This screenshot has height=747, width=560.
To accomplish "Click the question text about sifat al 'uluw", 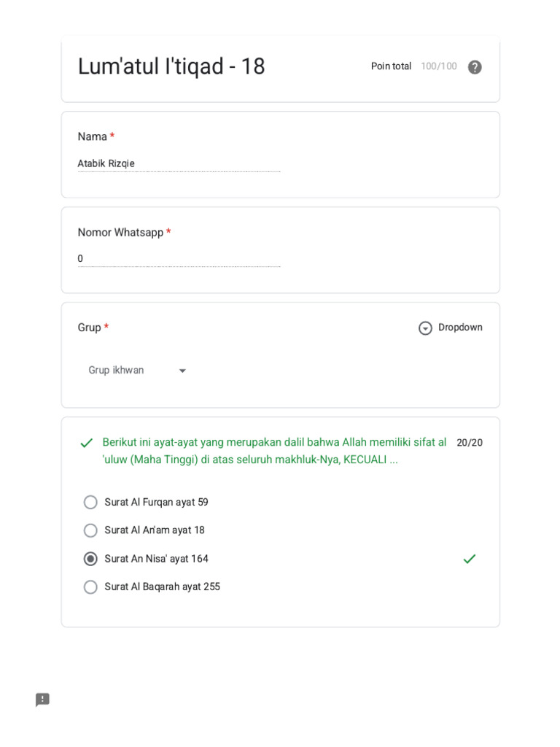I will coord(274,452).
